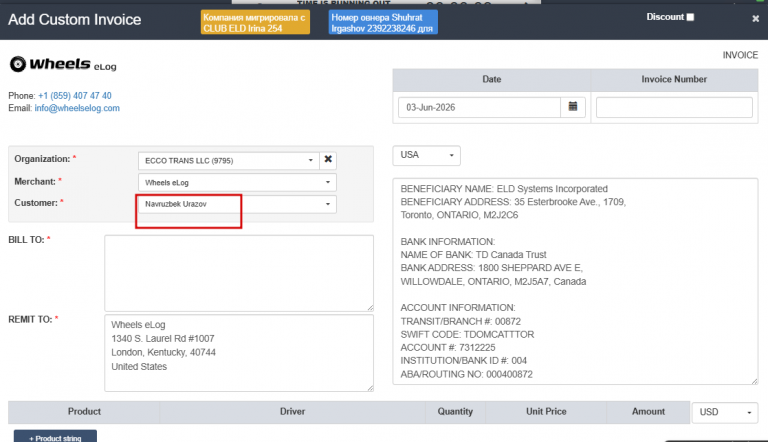The height and width of the screenshot is (442, 768).
Task: Click the blue Shuhrat Irgashov owner tag
Action: click(x=383, y=23)
